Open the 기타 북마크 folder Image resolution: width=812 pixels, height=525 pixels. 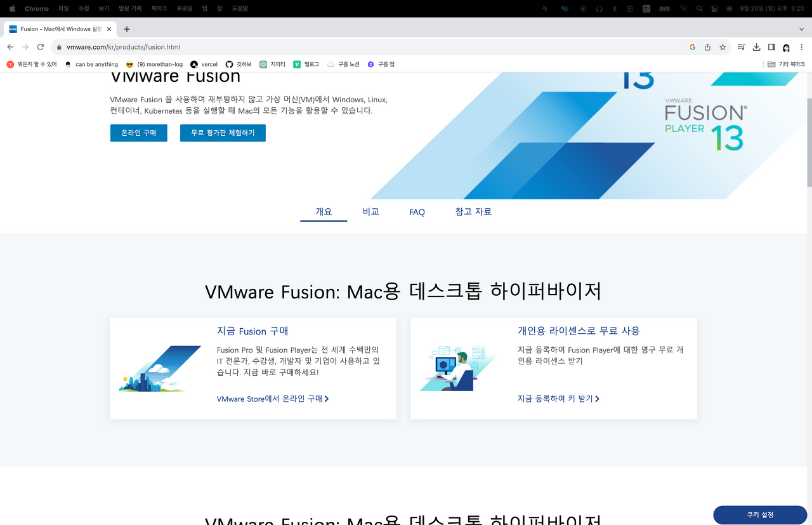(x=786, y=64)
